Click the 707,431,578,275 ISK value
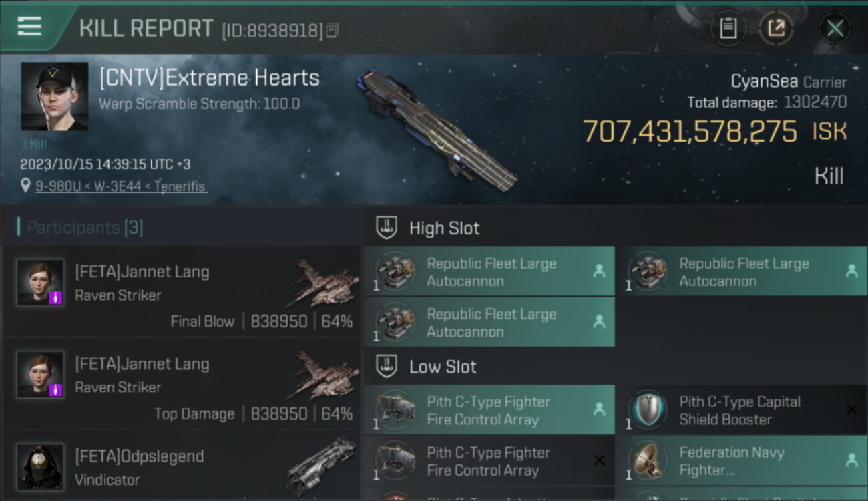The height and width of the screenshot is (501, 868). click(x=690, y=132)
